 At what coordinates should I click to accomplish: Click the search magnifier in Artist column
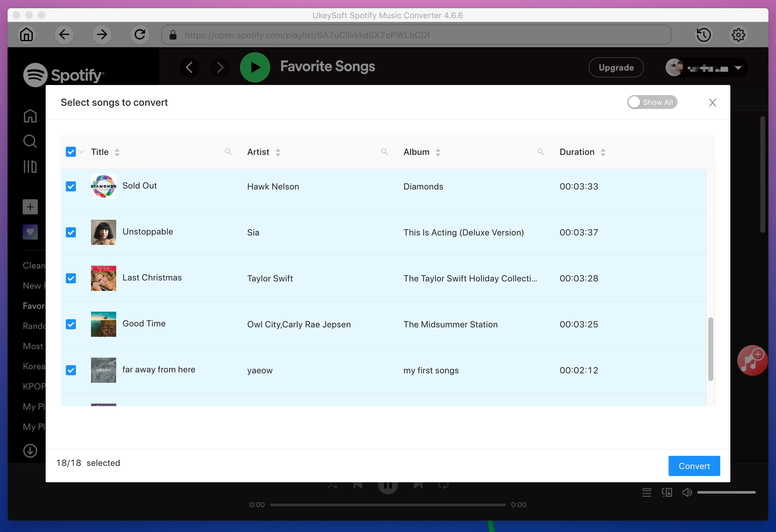pos(385,151)
